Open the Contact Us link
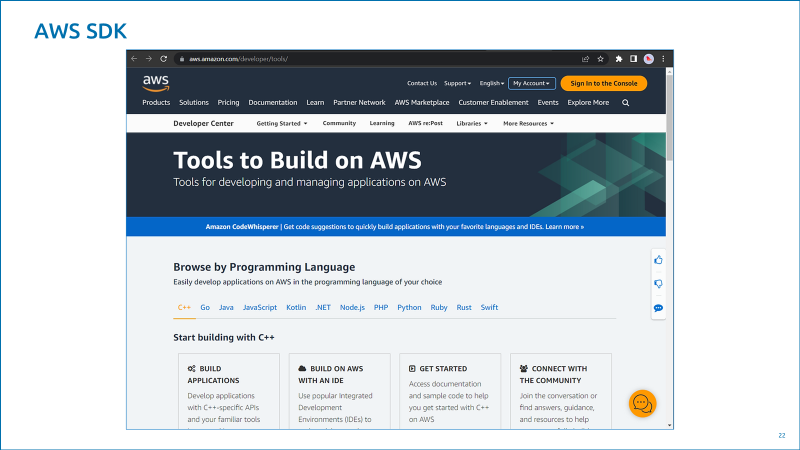This screenshot has height=450, width=800. pyautogui.click(x=422, y=83)
